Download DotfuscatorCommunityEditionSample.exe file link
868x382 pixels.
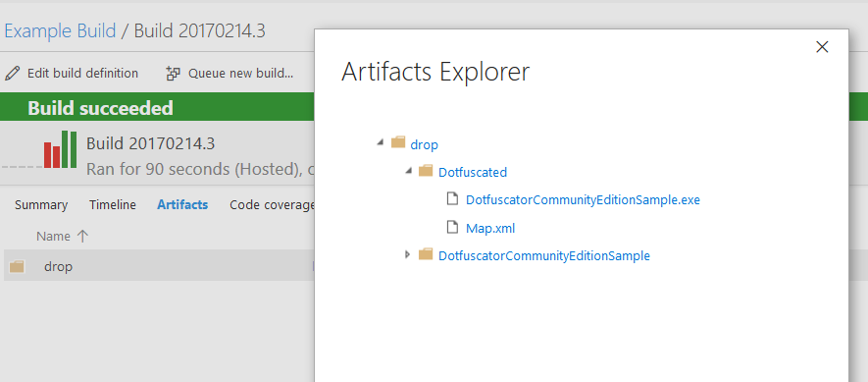[x=583, y=200]
